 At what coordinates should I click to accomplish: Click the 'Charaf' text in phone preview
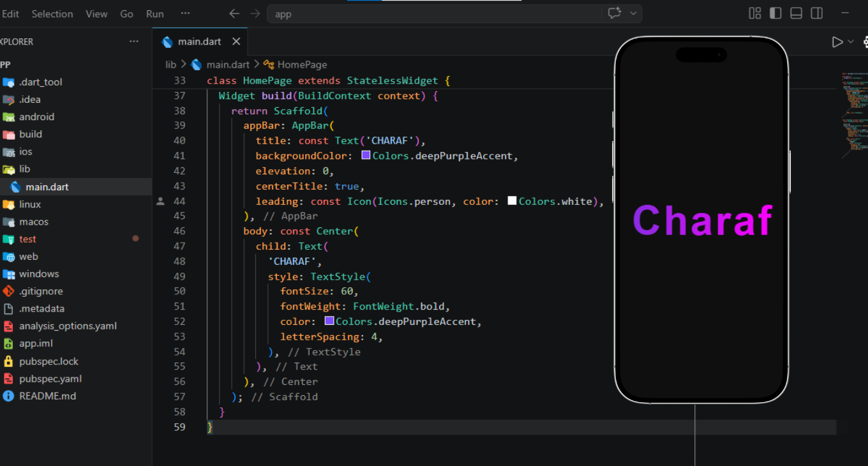point(703,220)
